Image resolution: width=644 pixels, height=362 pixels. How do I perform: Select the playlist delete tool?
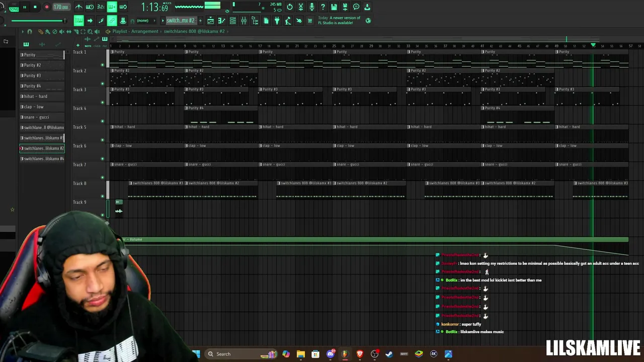[54, 32]
